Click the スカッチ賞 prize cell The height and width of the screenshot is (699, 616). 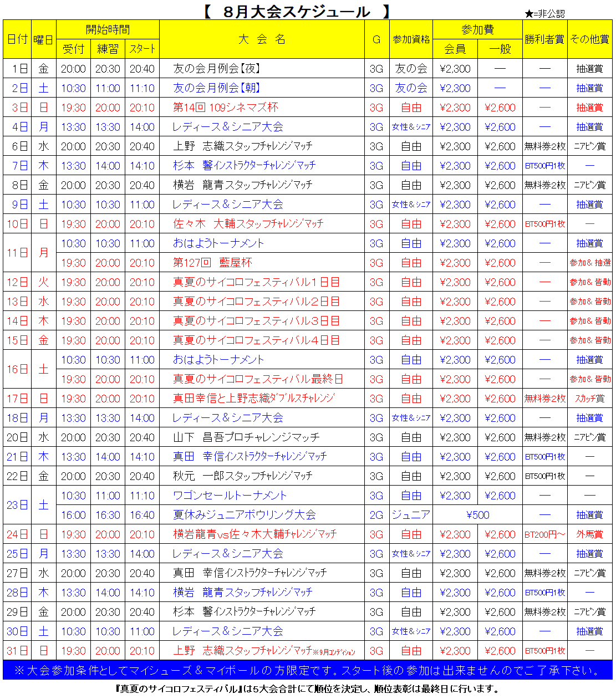click(x=590, y=399)
